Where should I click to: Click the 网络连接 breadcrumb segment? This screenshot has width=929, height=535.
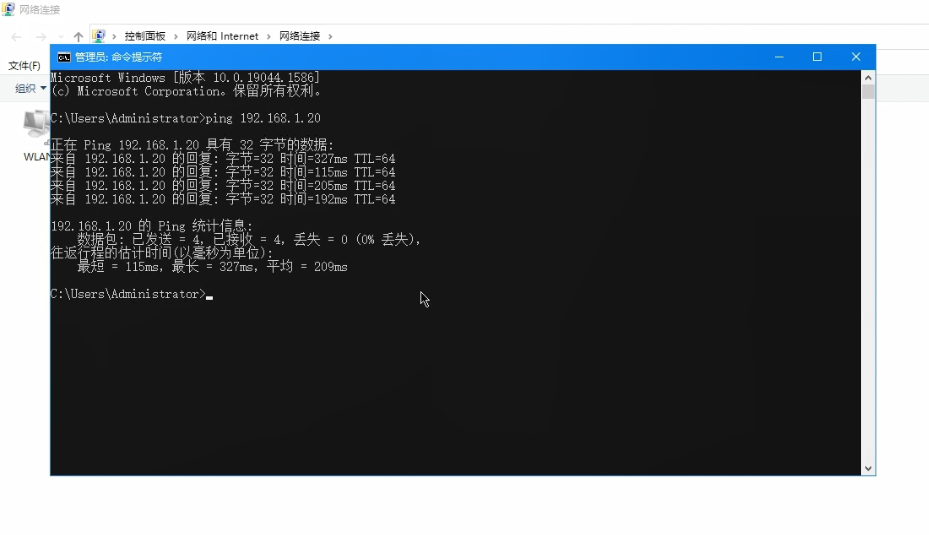(x=299, y=36)
